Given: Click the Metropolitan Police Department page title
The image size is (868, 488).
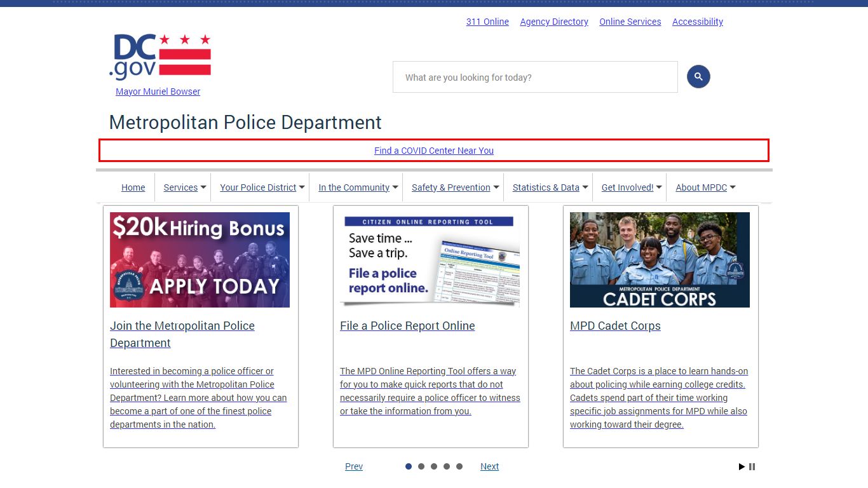Looking at the screenshot, I should click(245, 122).
